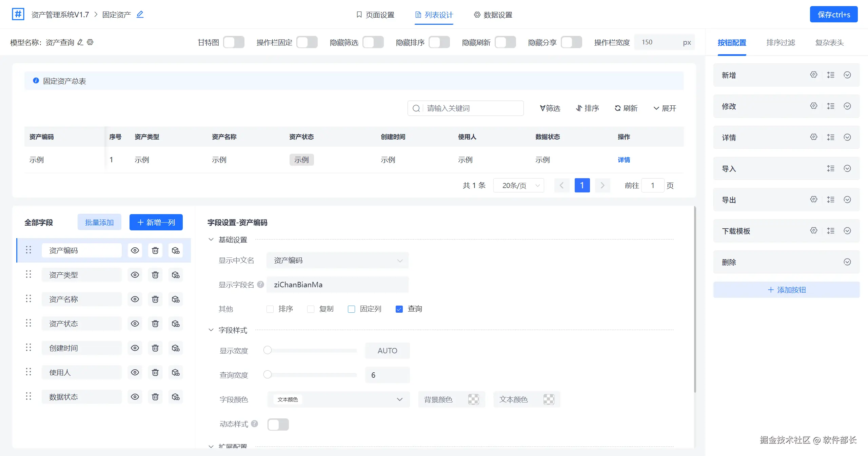Open the 显示中文名 dropdown

(x=337, y=260)
